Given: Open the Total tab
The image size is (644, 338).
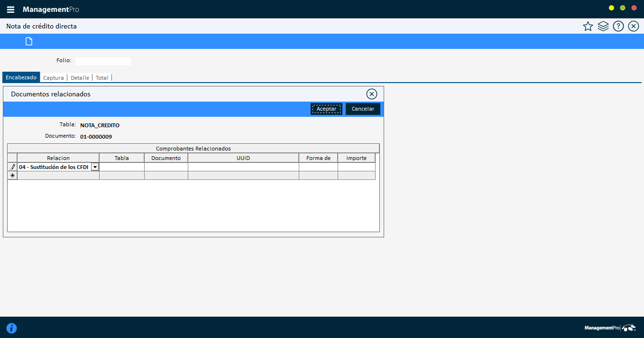Looking at the screenshot, I should coord(102,78).
